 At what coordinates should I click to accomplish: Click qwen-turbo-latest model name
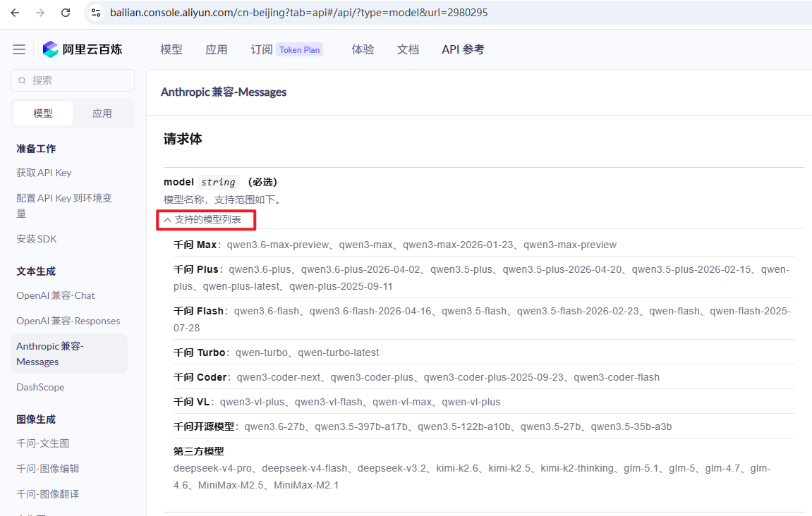tap(339, 352)
